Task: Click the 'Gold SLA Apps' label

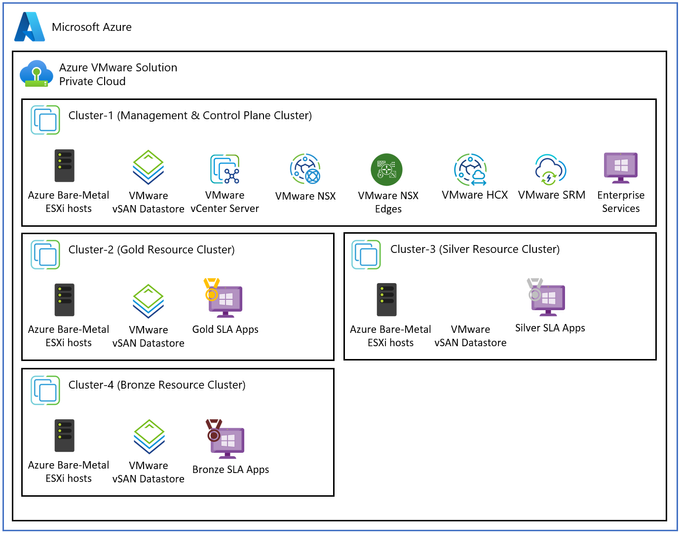Action: 225,329
